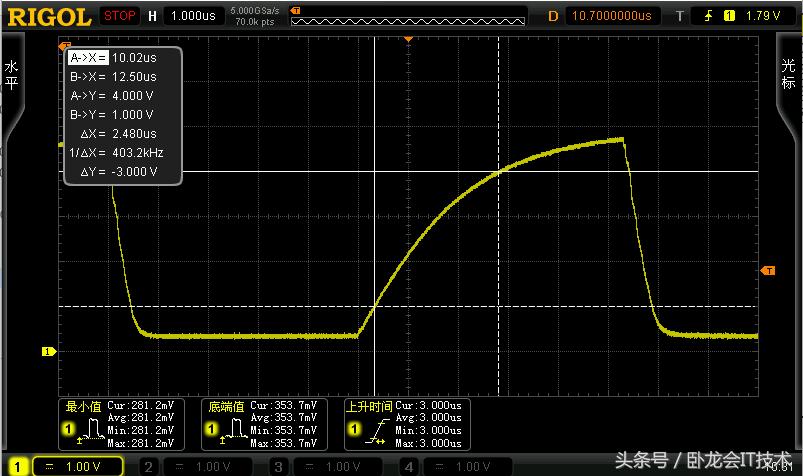
Task: Select the delay value 10.7000000us
Action: pos(611,16)
